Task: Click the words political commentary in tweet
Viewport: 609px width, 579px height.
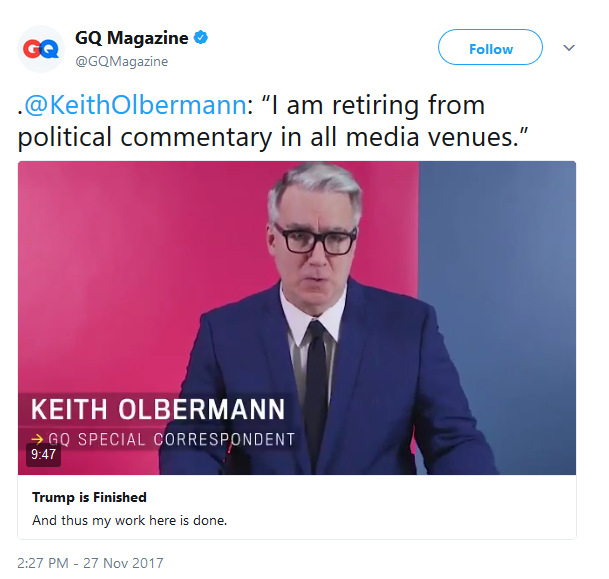Action: coord(145,137)
